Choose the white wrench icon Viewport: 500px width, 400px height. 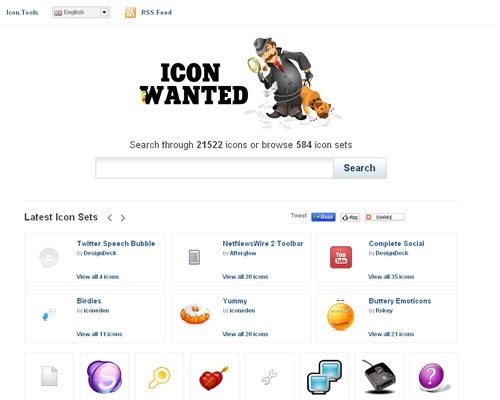(x=269, y=377)
